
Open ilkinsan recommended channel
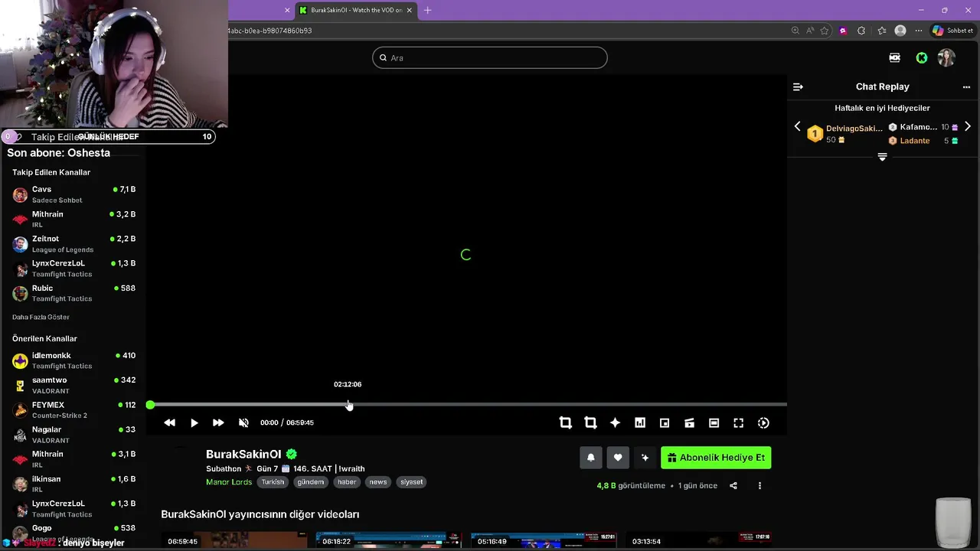pos(73,484)
